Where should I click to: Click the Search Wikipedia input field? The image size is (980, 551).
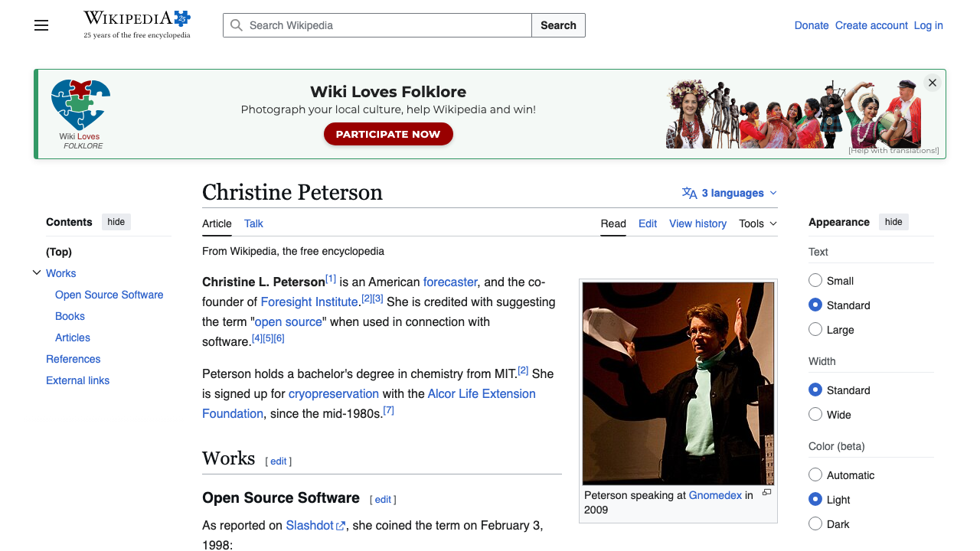click(377, 25)
